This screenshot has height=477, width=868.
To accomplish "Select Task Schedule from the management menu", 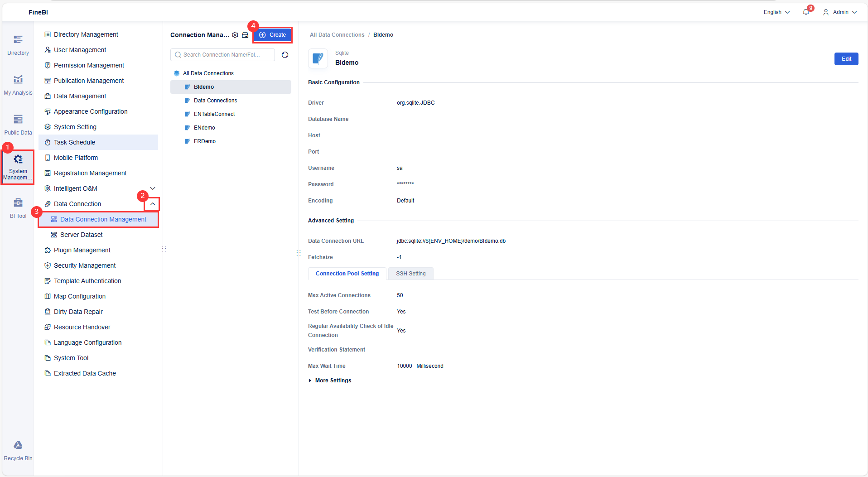I will pyautogui.click(x=75, y=142).
